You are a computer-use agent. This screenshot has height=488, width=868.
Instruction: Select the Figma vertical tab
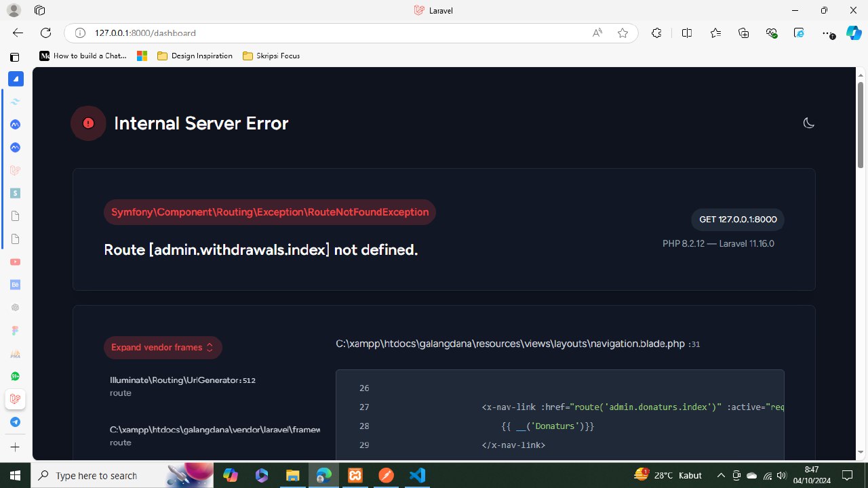click(x=15, y=330)
